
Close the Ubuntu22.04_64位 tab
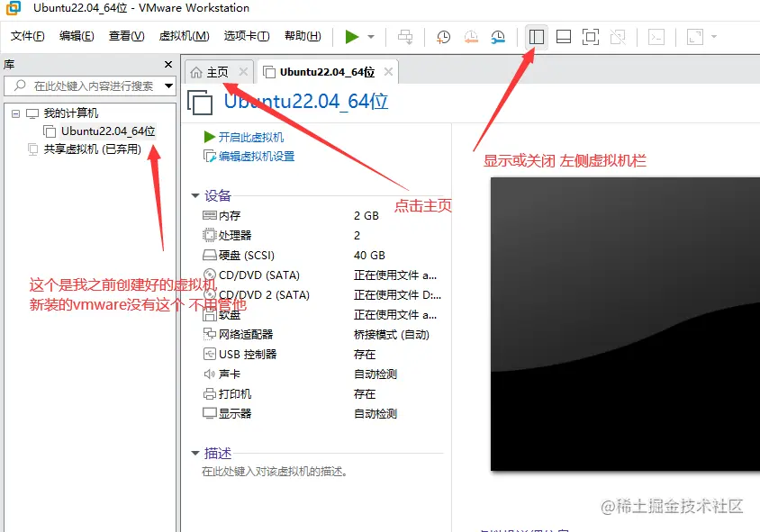388,72
